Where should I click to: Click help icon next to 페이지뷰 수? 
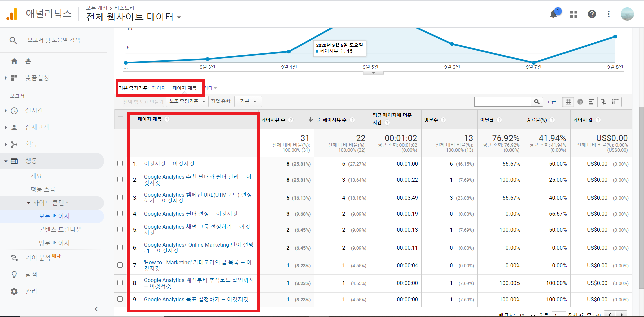point(291,120)
